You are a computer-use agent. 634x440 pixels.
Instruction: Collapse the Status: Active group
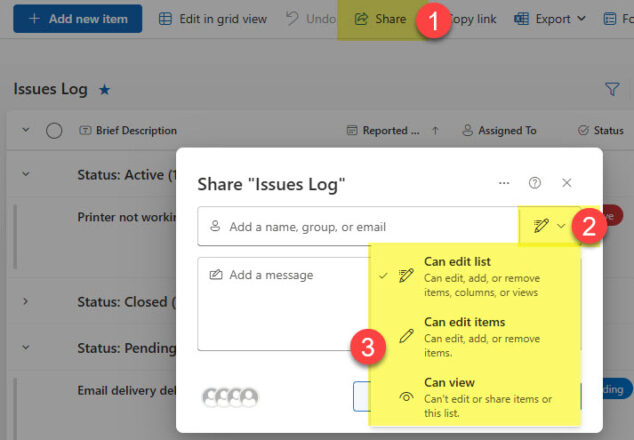tap(25, 174)
